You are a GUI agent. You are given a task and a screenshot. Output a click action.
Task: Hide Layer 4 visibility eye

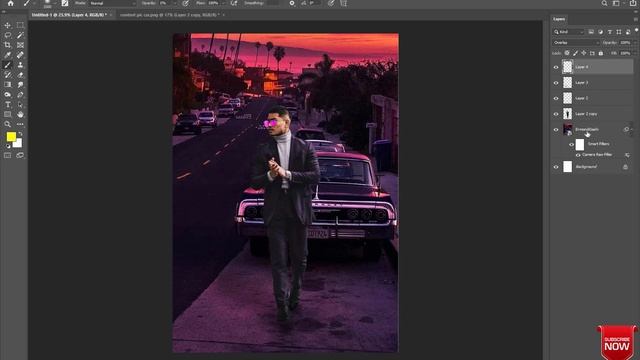click(556, 67)
